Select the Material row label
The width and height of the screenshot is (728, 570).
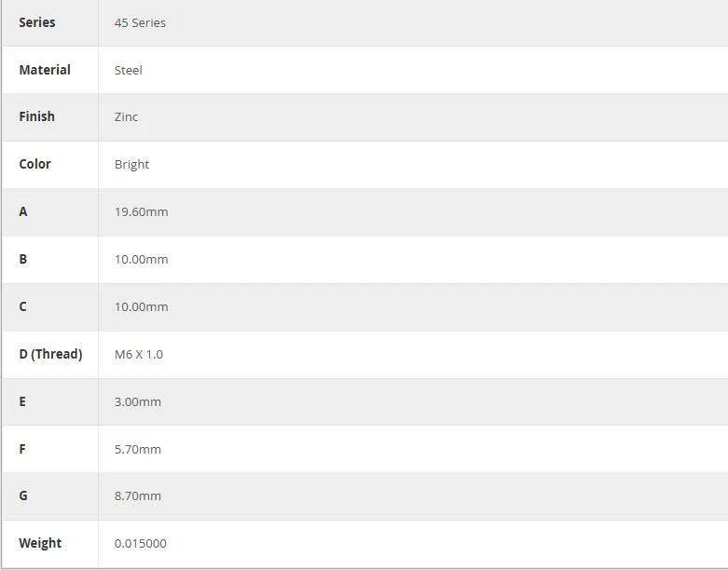point(45,70)
